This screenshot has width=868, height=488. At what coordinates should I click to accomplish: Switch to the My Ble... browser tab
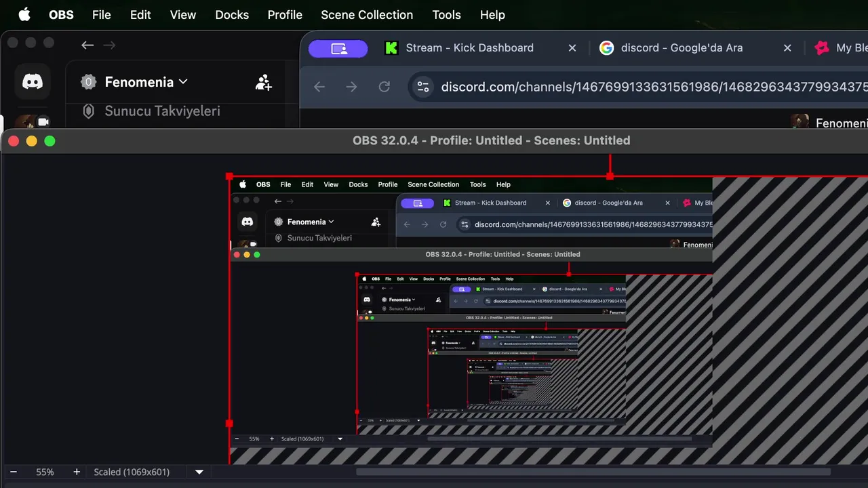point(841,48)
